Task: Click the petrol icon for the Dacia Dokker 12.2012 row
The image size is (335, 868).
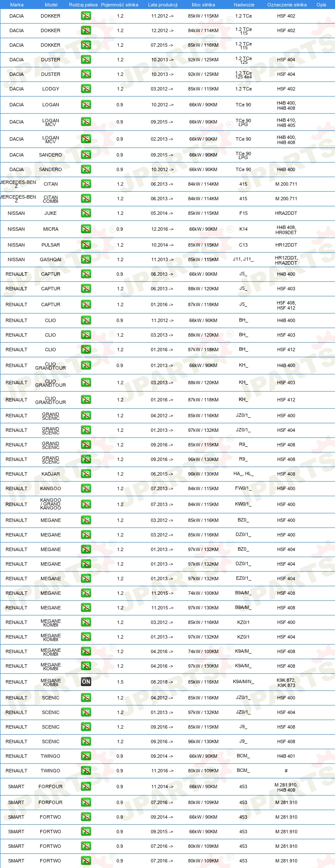Action: pyautogui.click(x=86, y=30)
